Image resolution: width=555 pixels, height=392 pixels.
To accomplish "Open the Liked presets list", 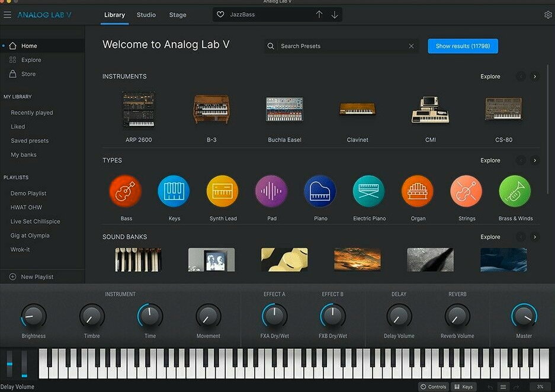I will tap(18, 126).
